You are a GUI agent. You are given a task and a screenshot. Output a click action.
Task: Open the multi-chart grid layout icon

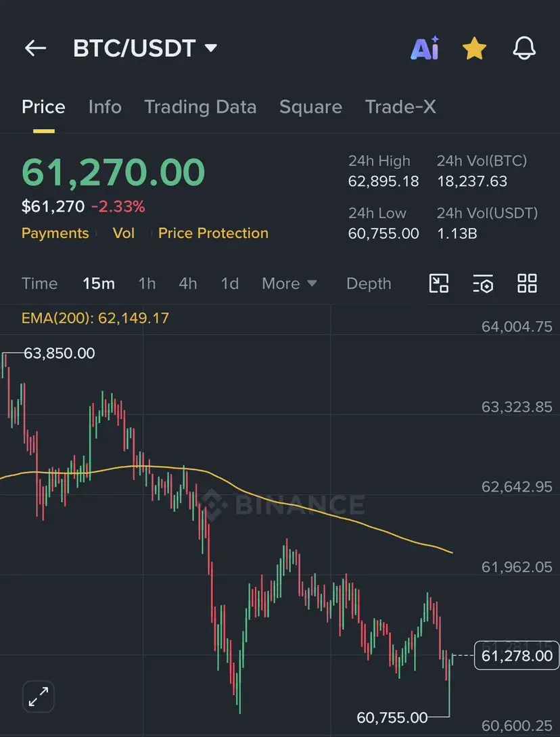click(527, 283)
